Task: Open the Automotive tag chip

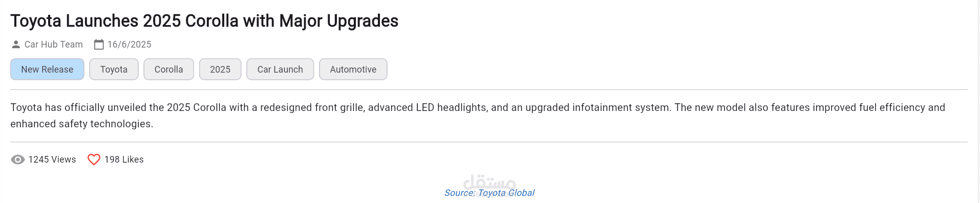Action: point(353,69)
